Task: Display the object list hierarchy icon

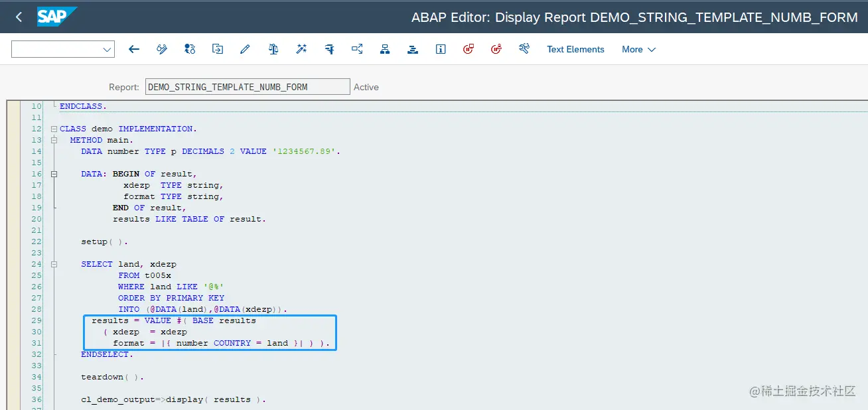Action: (x=385, y=49)
